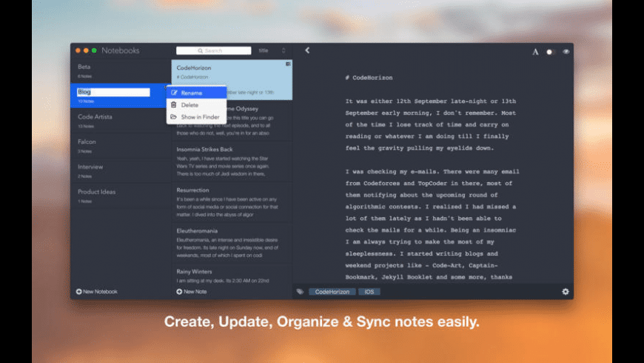
Task: Open the Code Artista notebook
Action: (121, 121)
